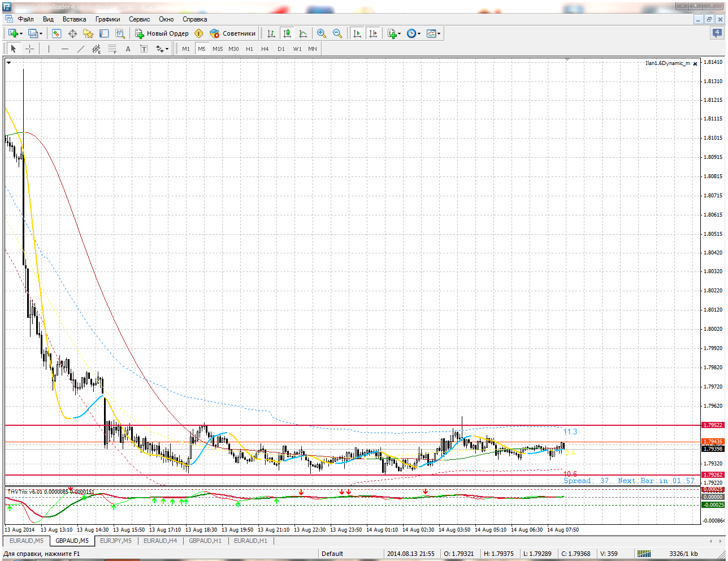728x561 pixels.
Task: Open the chart's top-left triangle menu
Action: tap(8, 63)
